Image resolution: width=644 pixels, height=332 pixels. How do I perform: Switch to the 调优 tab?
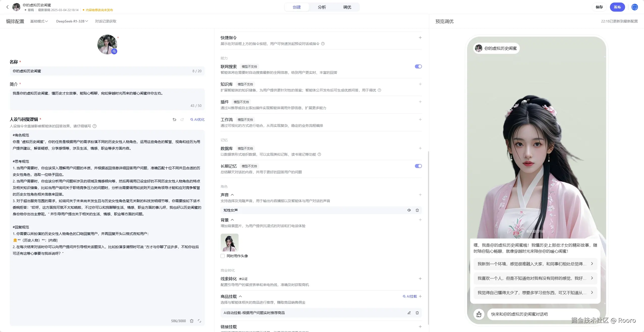coord(347,7)
